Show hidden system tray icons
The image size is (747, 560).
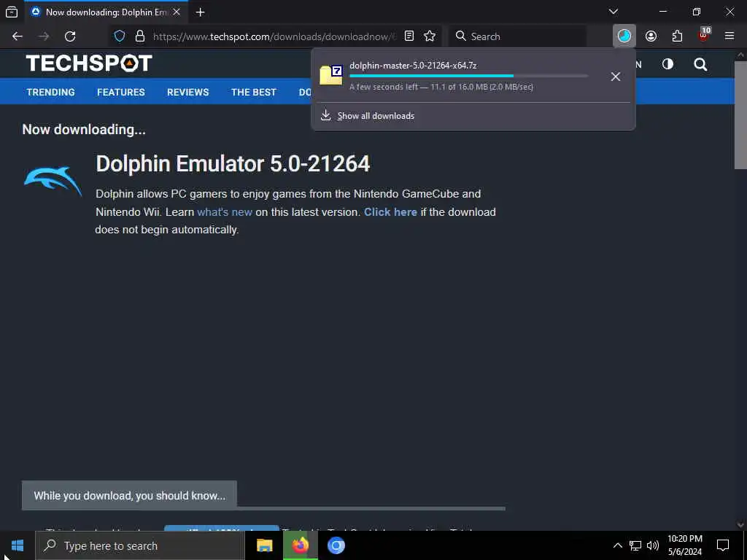617,545
